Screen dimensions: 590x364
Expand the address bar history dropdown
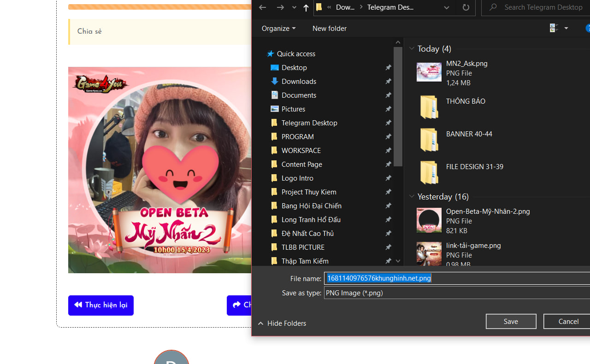(x=446, y=7)
